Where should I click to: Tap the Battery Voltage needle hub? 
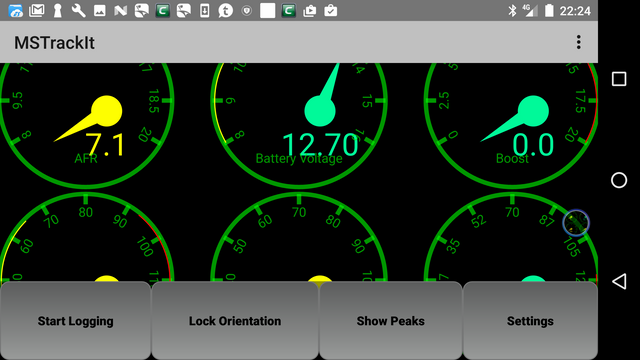tap(320, 111)
